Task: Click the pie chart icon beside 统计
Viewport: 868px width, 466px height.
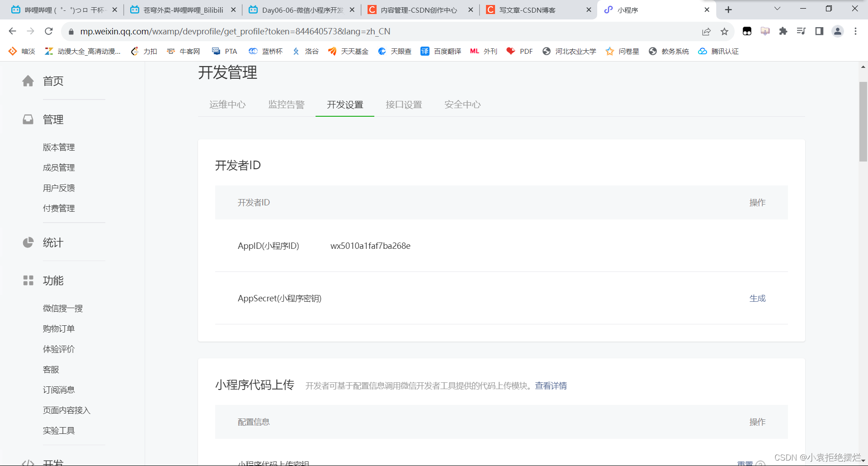Action: (x=28, y=243)
